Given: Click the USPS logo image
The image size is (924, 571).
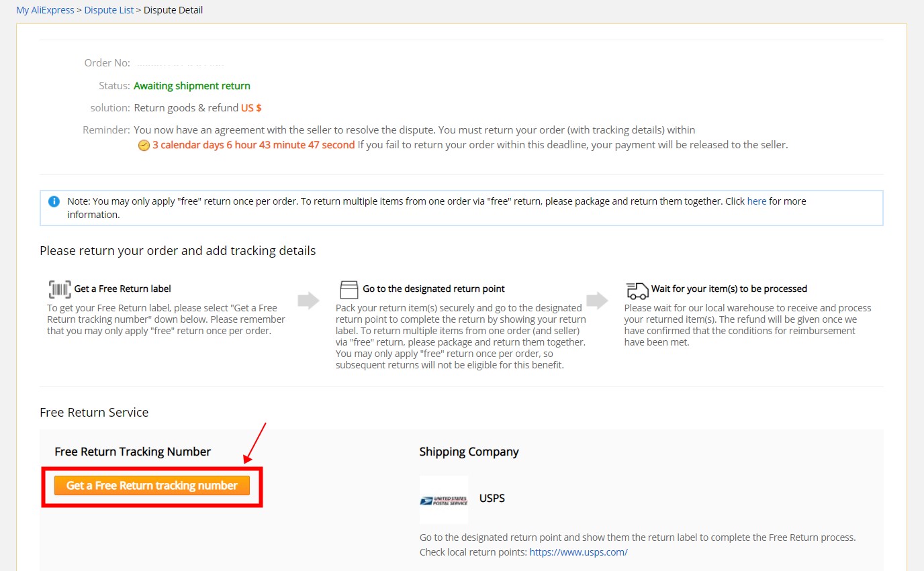Looking at the screenshot, I should (x=444, y=500).
